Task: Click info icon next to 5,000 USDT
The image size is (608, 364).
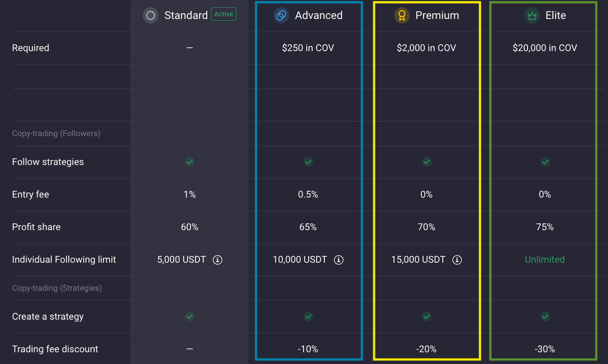Action: [218, 260]
